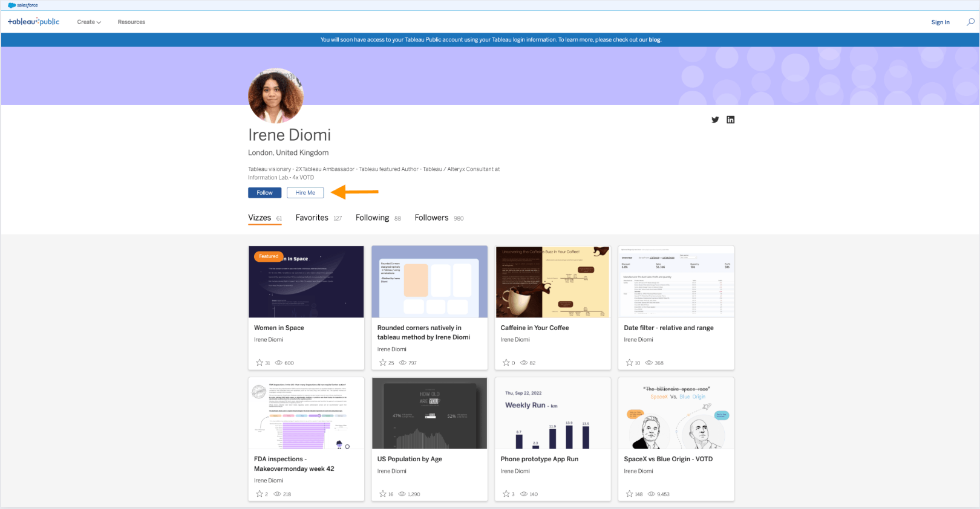Expand the Create dropdown menu

point(89,22)
